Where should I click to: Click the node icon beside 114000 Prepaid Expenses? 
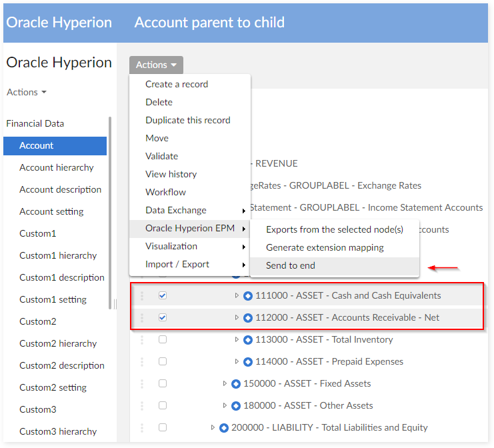pos(248,361)
